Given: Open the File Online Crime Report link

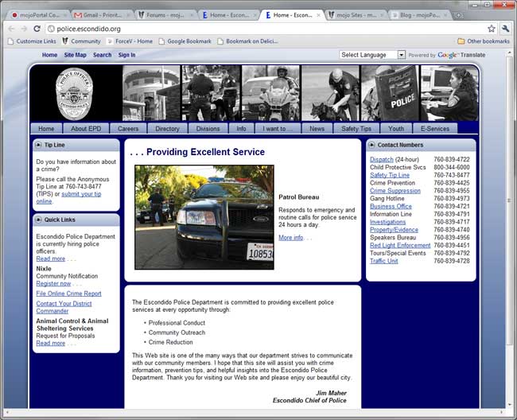Looking at the screenshot, I should pyautogui.click(x=68, y=294).
